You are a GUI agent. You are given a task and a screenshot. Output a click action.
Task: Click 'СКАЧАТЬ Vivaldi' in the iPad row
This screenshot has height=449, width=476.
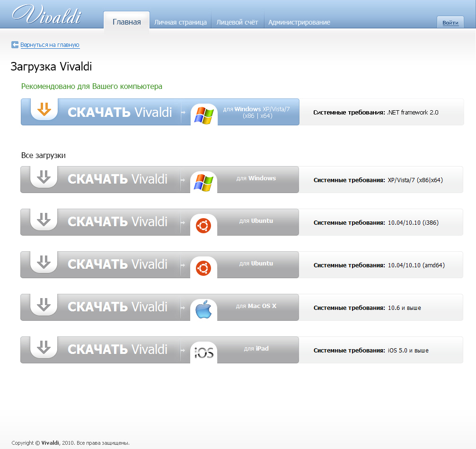117,349
